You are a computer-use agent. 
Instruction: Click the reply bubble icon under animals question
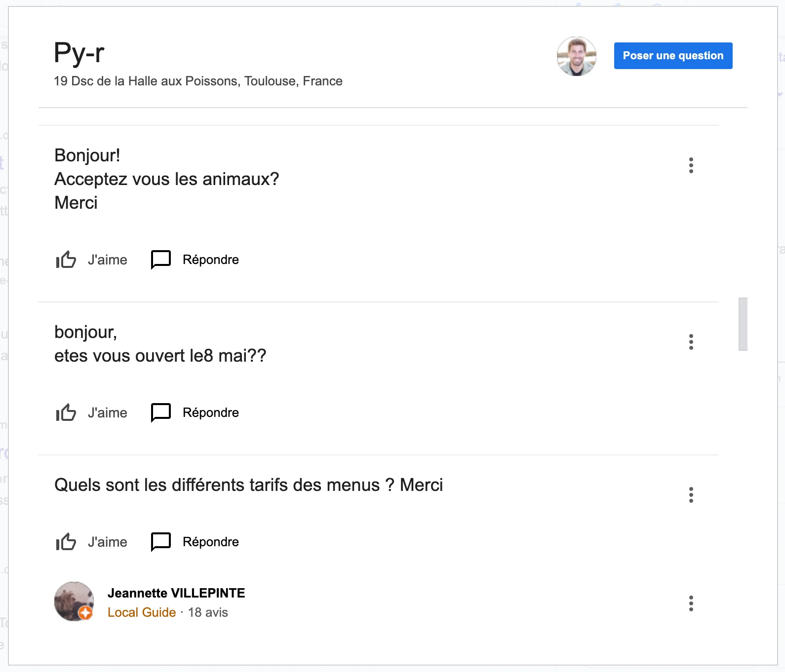pos(160,260)
